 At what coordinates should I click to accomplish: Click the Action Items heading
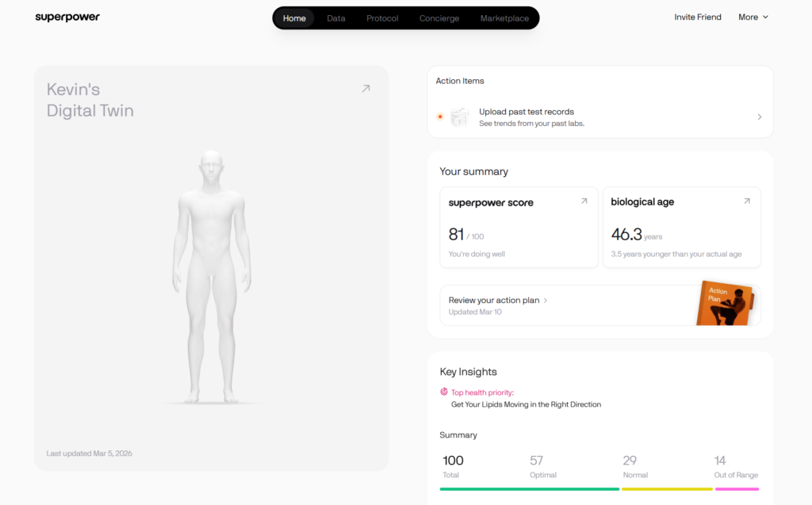coord(460,81)
